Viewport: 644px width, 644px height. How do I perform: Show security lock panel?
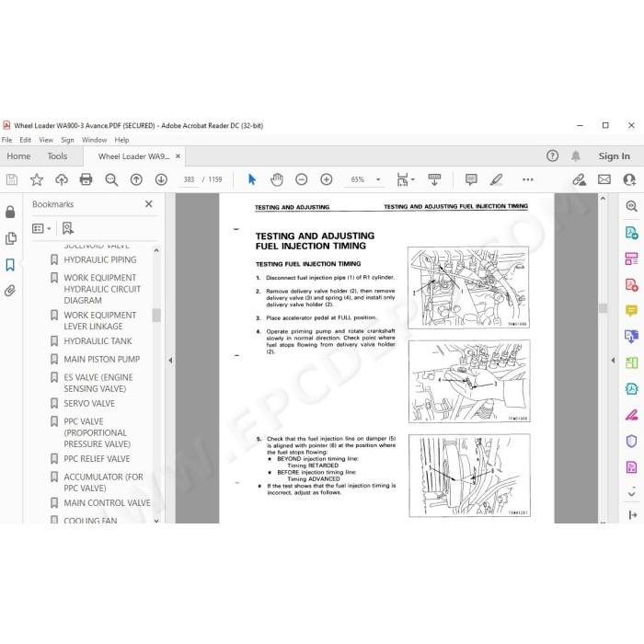[10, 212]
